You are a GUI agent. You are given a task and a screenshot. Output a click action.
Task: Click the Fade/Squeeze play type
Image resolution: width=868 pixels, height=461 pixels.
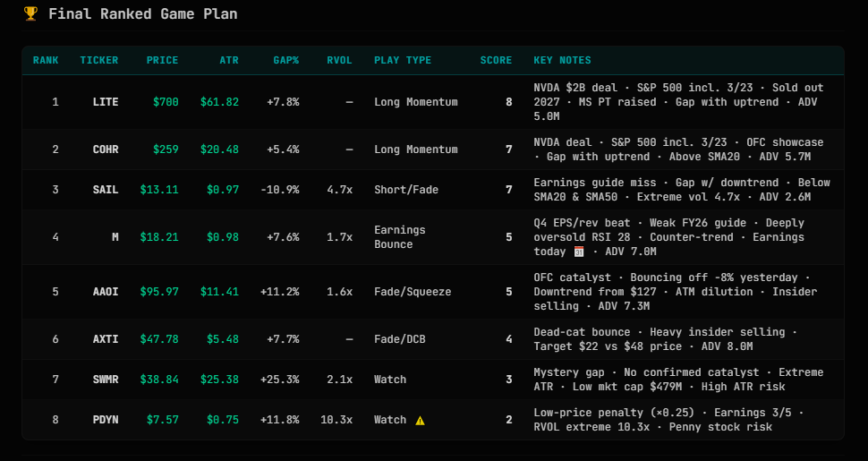point(413,292)
